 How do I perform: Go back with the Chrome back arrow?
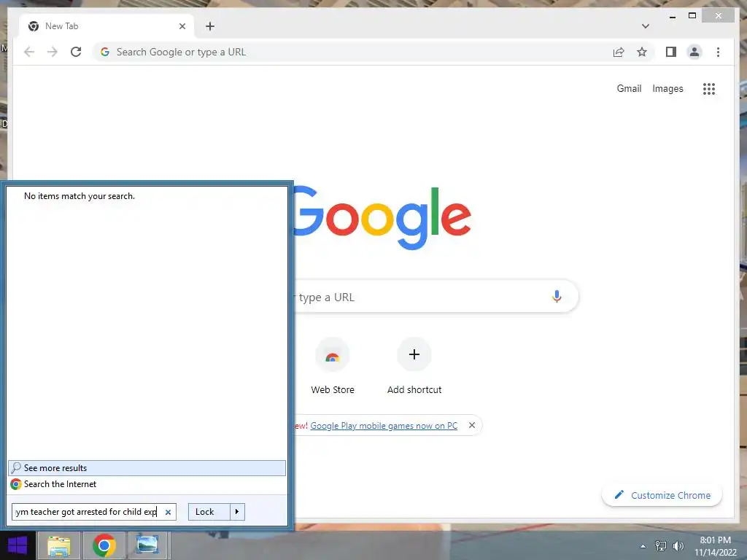click(29, 52)
